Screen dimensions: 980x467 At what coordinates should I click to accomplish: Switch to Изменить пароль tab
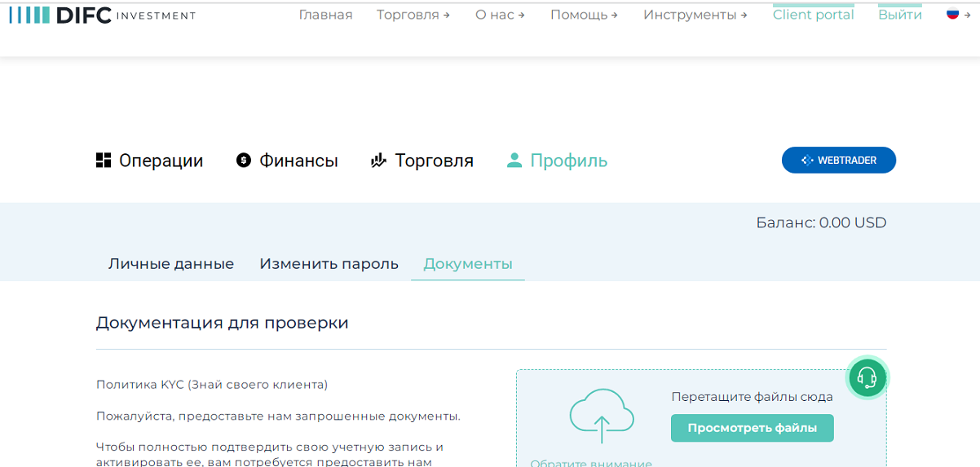pyautogui.click(x=329, y=264)
